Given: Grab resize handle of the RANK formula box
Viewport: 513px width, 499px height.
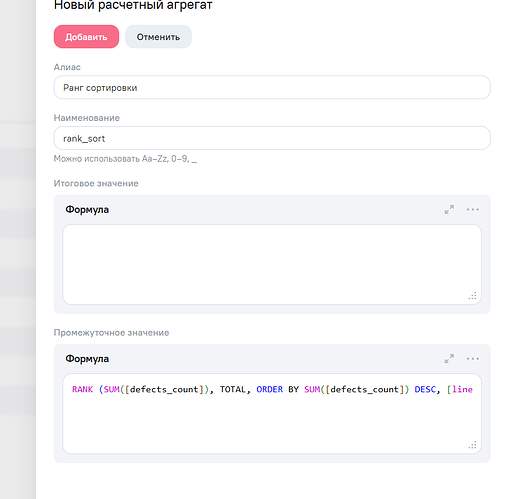Looking at the screenshot, I should click(x=473, y=445).
